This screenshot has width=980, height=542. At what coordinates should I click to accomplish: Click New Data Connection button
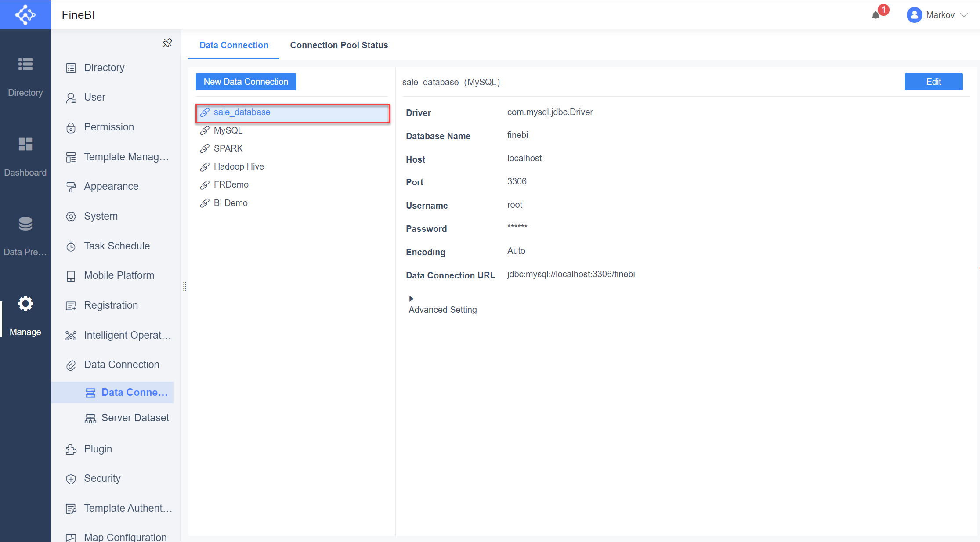point(246,82)
